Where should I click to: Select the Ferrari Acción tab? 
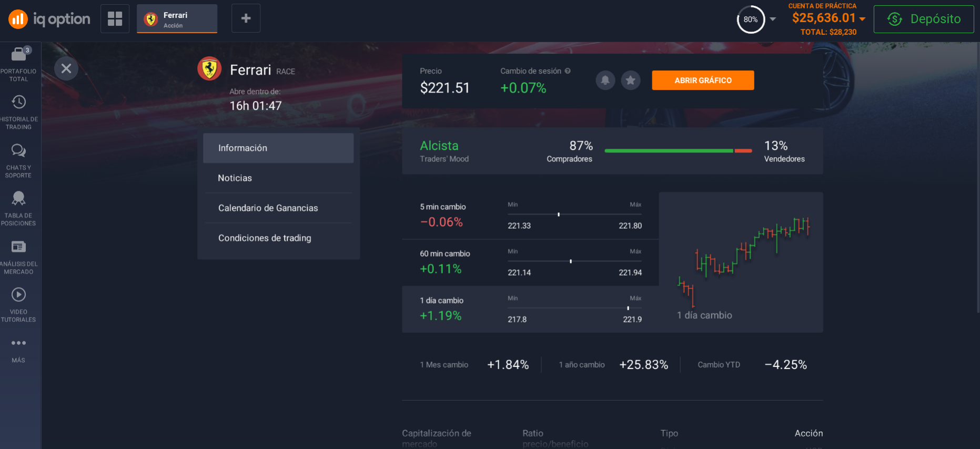pos(177,19)
